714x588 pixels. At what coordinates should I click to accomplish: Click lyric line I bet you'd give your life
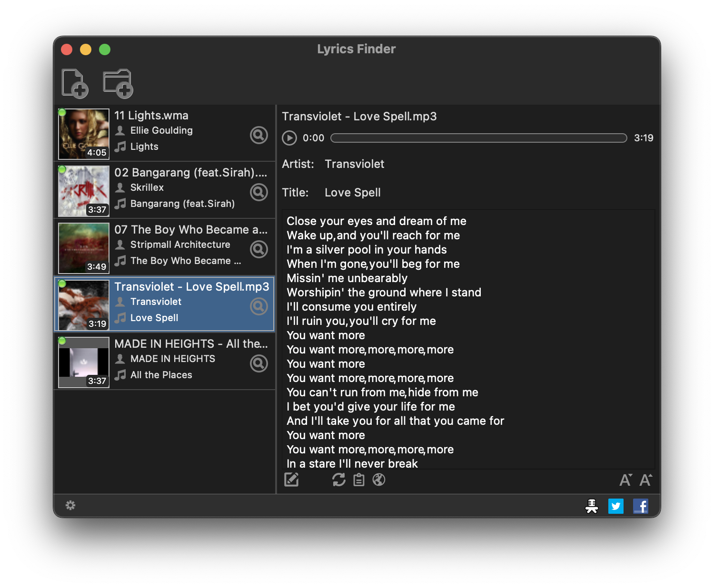[x=371, y=407]
